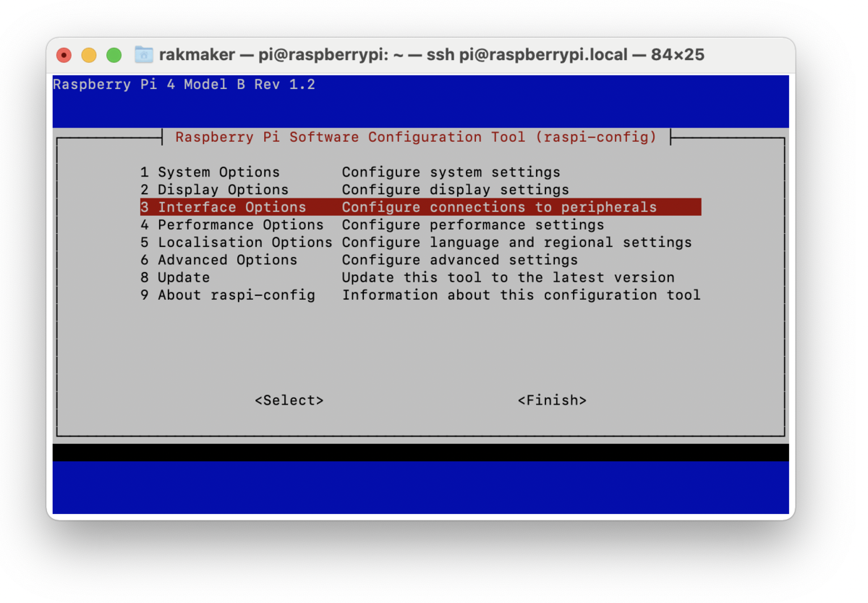Image resolution: width=868 pixels, height=603 pixels.
Task: Click 'Raspberry Pi 4 Model B Rev 1.2' text
Action: 184,85
